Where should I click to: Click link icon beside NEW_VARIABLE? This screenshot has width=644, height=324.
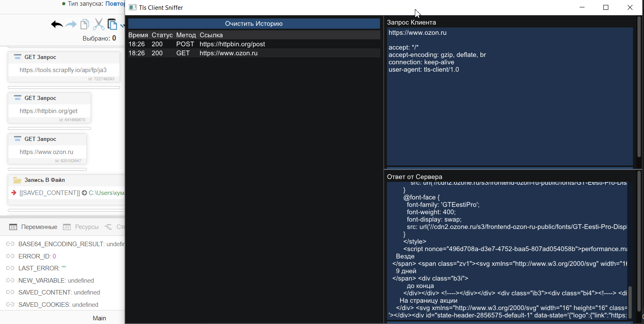10,281
